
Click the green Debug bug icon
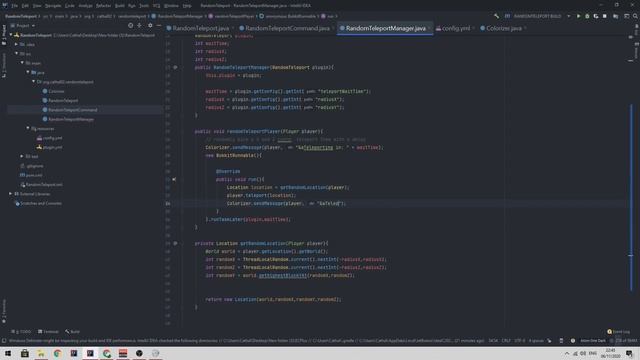pos(587,16)
